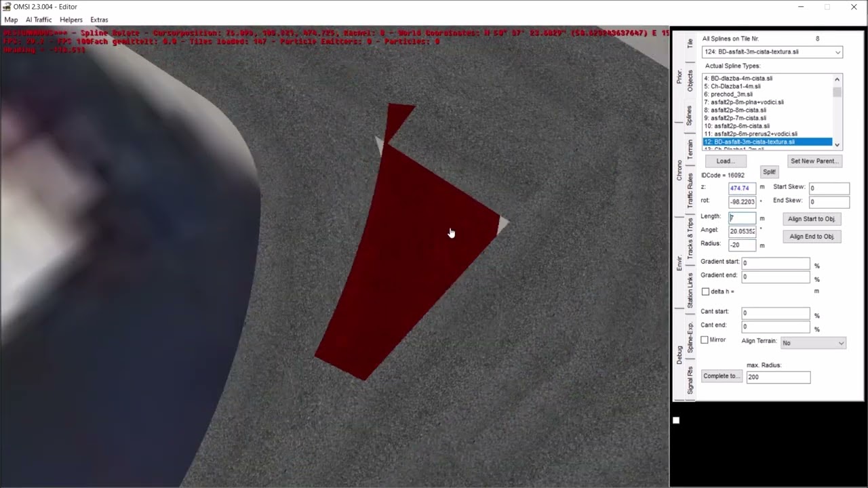Image resolution: width=868 pixels, height=488 pixels.
Task: Select spline type 10: asfalt2p-6m-cista.sli
Action: point(767,126)
